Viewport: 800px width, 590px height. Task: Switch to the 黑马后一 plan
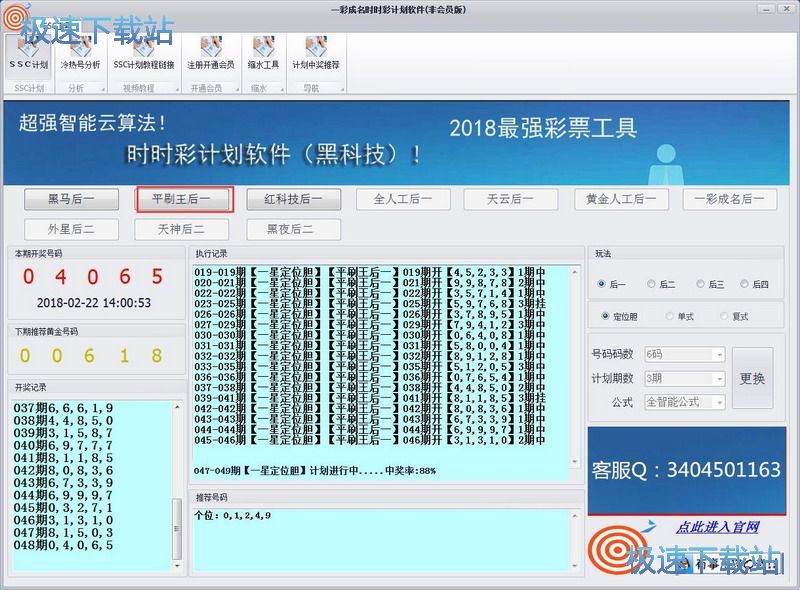[73, 199]
